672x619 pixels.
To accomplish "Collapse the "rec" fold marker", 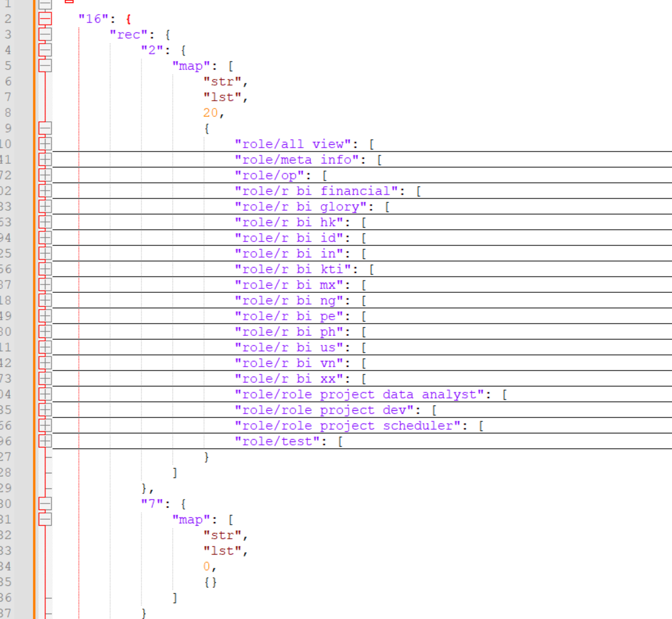I will click(45, 34).
